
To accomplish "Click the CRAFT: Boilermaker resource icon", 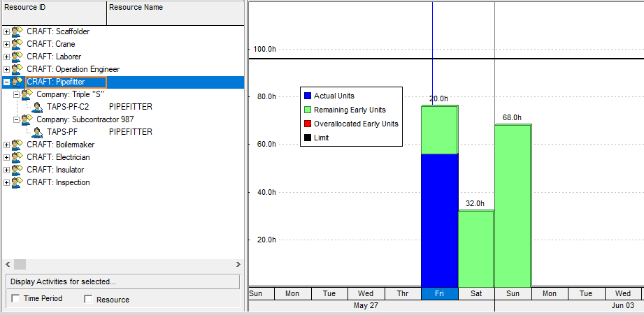I will coord(17,145).
